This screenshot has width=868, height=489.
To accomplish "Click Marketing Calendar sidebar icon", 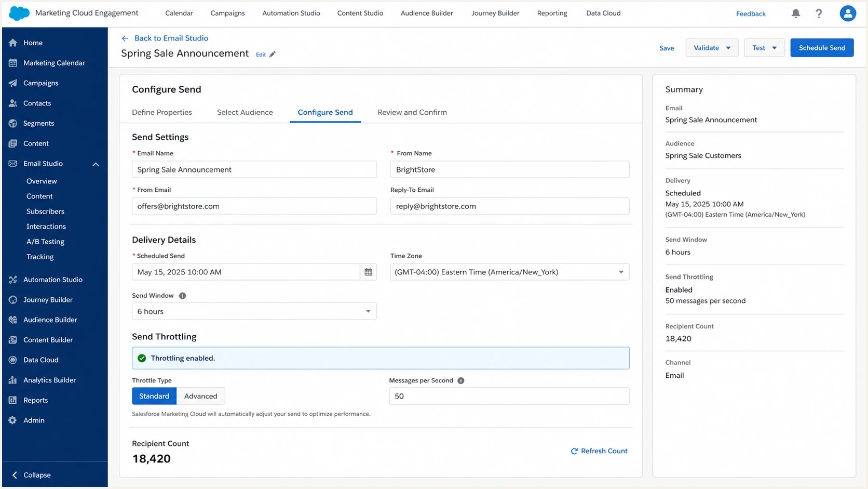I will coord(13,63).
